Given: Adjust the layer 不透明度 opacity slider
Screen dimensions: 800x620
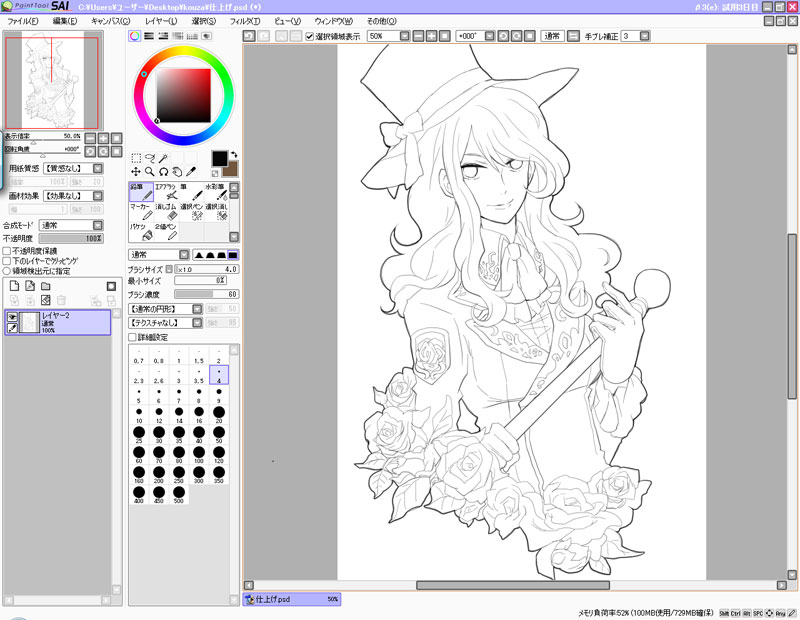Looking at the screenshot, I should pos(71,238).
